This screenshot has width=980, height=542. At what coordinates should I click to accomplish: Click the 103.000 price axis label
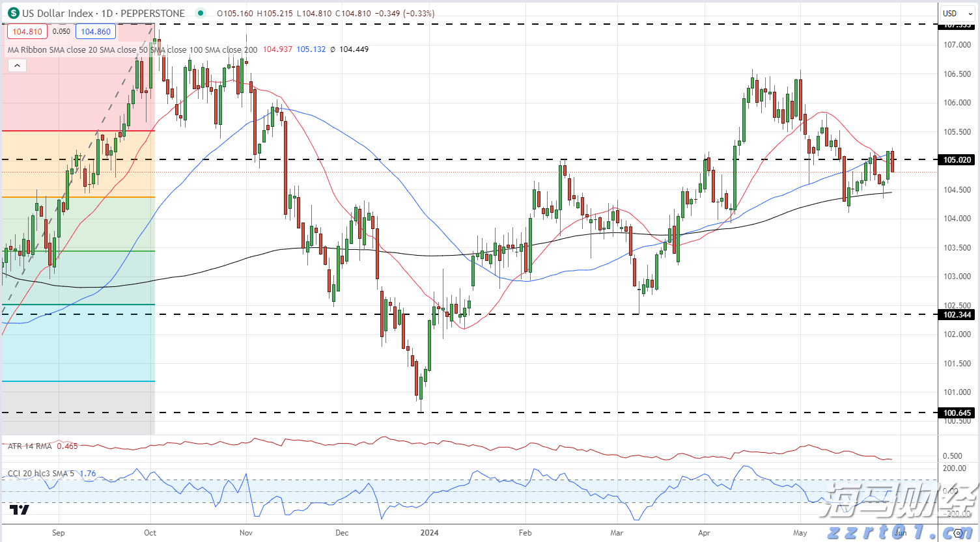point(957,277)
